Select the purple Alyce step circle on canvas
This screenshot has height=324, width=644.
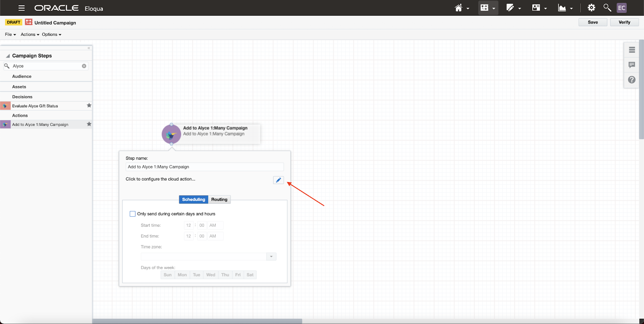click(171, 134)
